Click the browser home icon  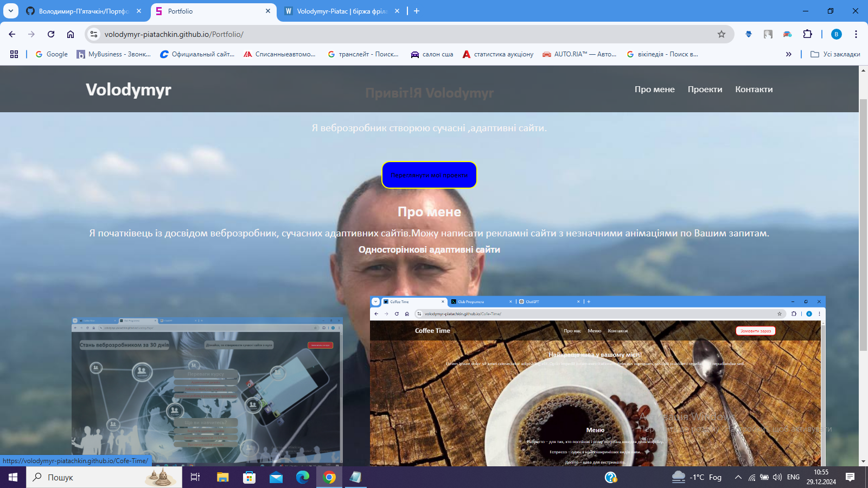(71, 34)
